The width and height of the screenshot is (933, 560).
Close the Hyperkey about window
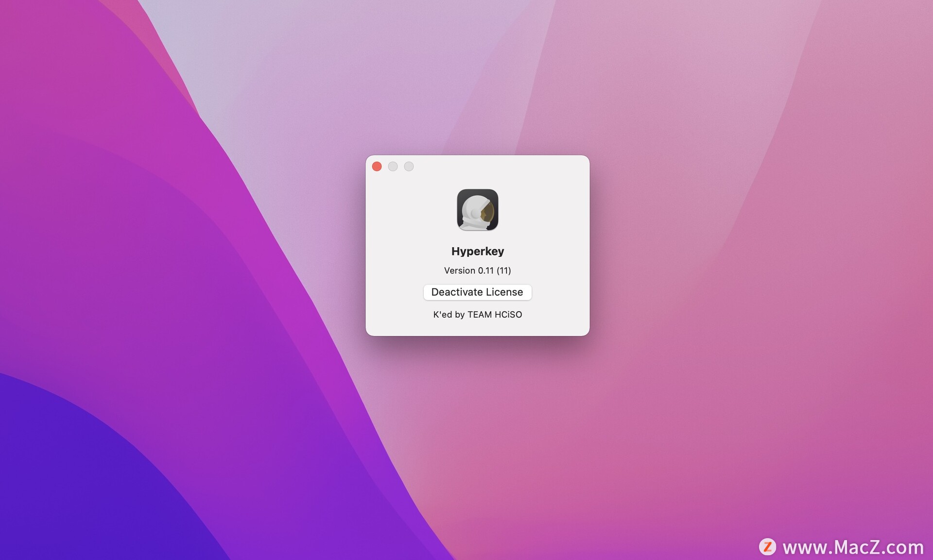(x=377, y=167)
